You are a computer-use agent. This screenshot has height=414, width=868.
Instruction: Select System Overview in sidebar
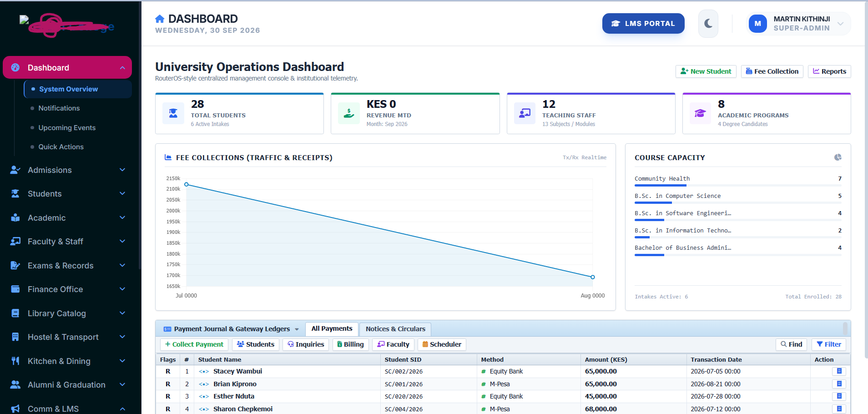(78, 89)
